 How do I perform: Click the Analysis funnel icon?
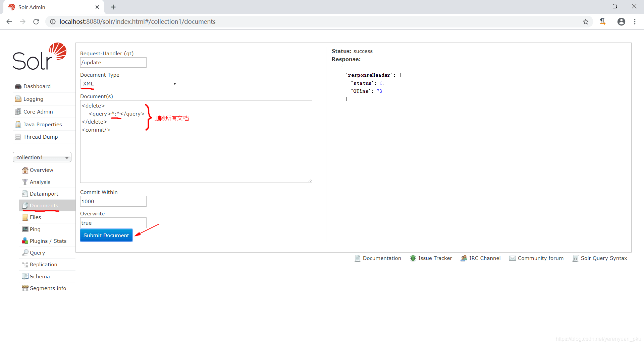pyautogui.click(x=25, y=182)
